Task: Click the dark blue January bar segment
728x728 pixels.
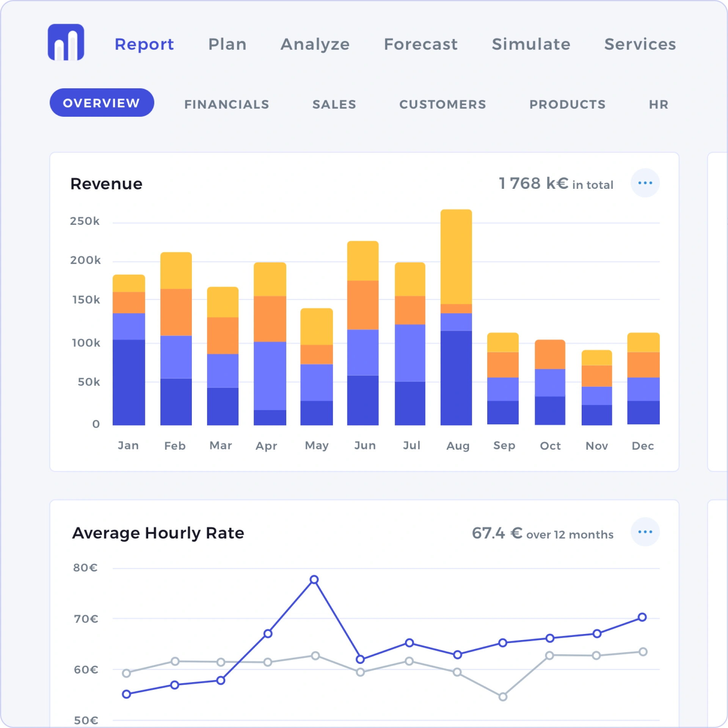Action: click(x=129, y=382)
